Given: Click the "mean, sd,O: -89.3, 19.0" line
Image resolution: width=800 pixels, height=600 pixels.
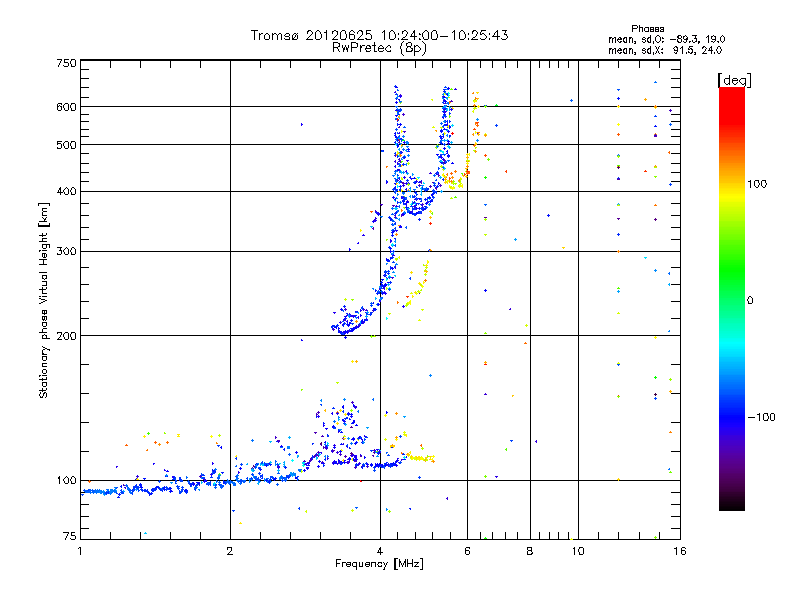Looking at the screenshot, I should coord(666,39).
